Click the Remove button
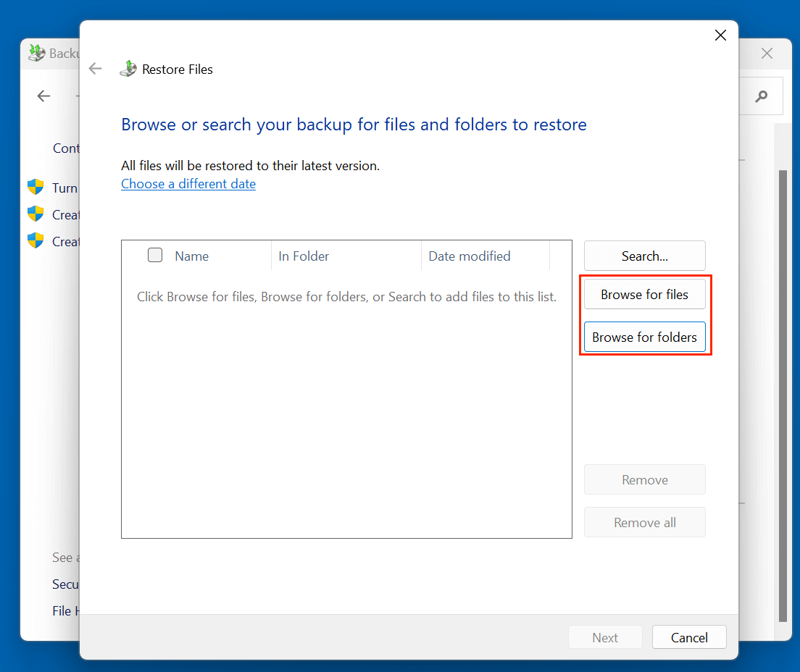Image resolution: width=800 pixels, height=672 pixels. 644,479
